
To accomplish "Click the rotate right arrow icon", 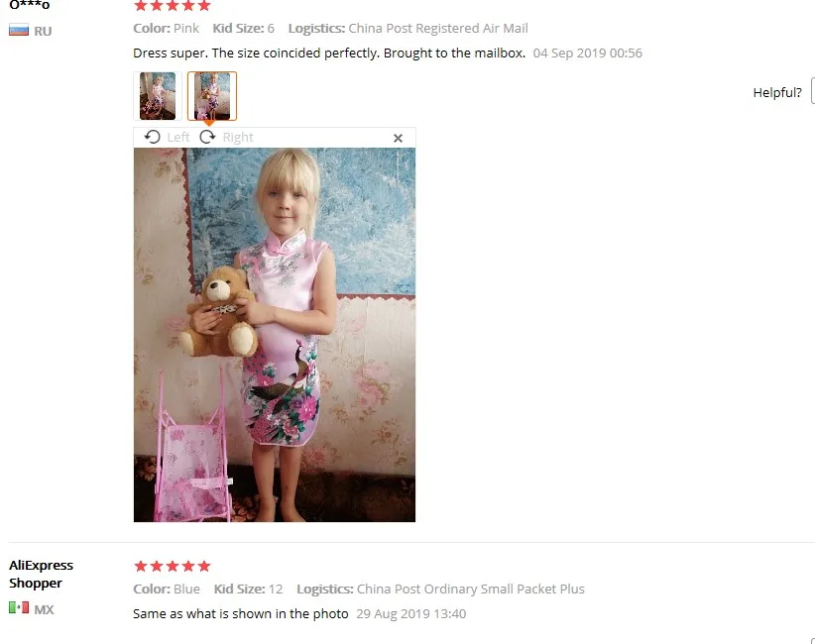I will point(207,137).
